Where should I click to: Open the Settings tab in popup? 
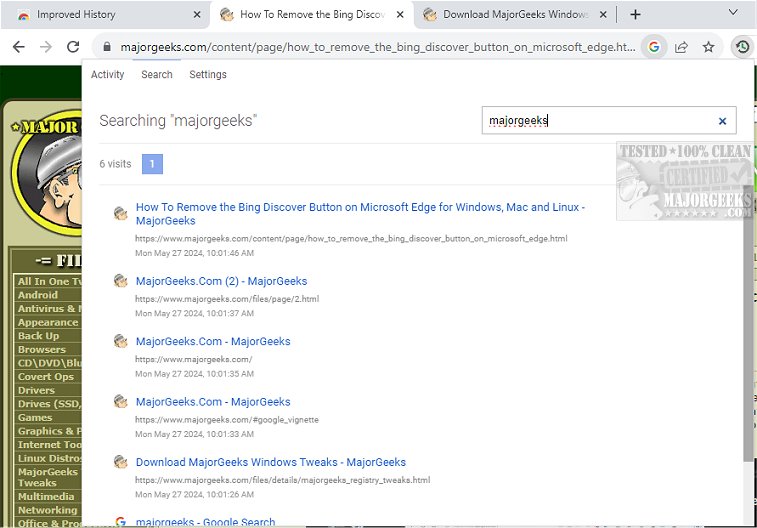point(208,74)
